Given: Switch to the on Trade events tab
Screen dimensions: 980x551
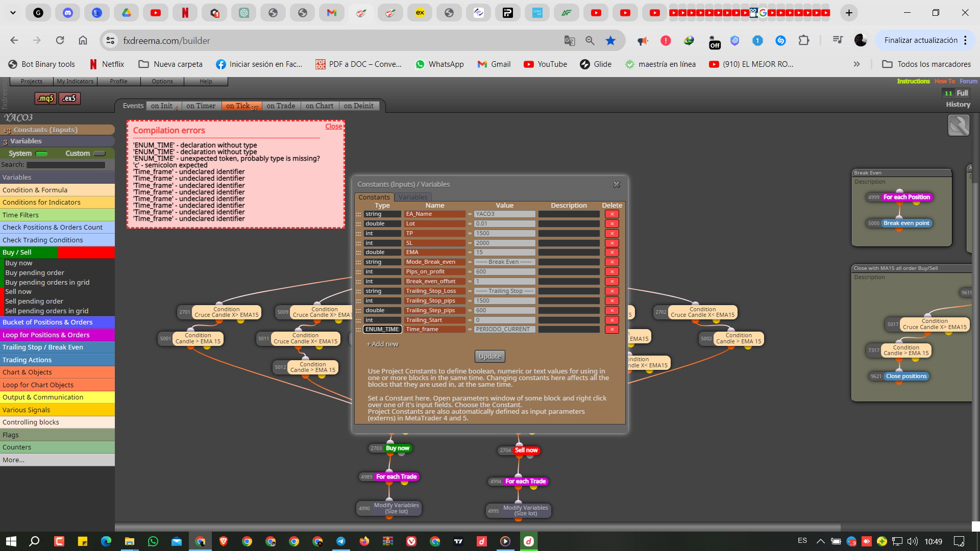Looking at the screenshot, I should click(x=281, y=106).
